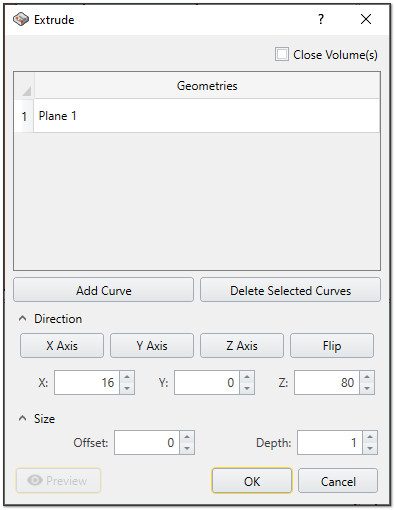Screen dimensions: 395x510
Task: Set direction to Z Axis
Action: pyautogui.click(x=242, y=346)
